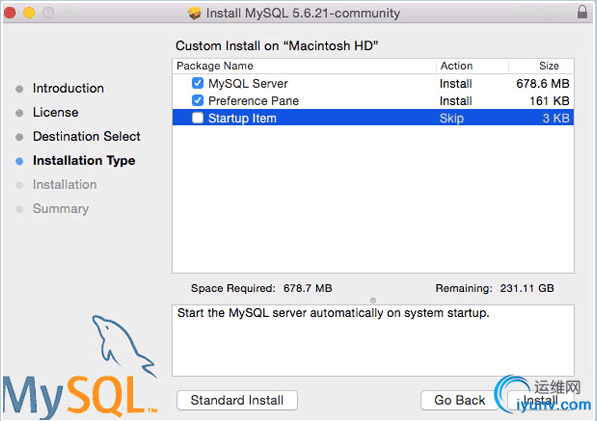Click the Go Back button
The image size is (597, 421).
pyautogui.click(x=460, y=400)
